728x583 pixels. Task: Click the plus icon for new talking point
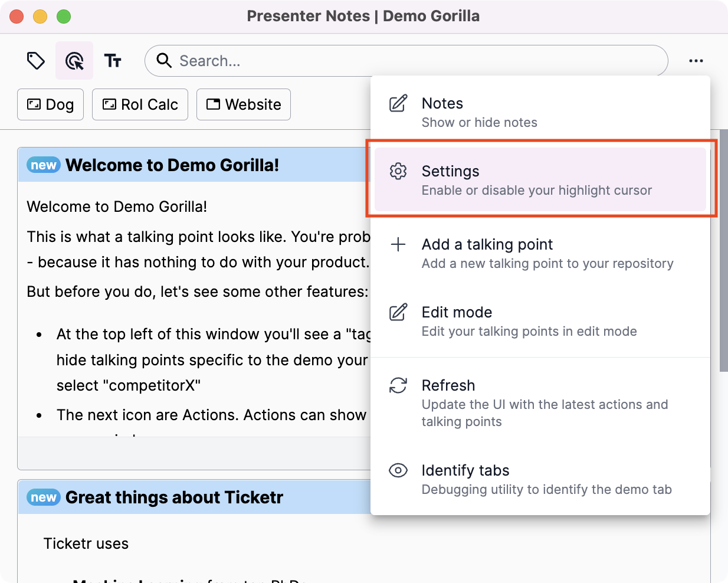point(398,244)
